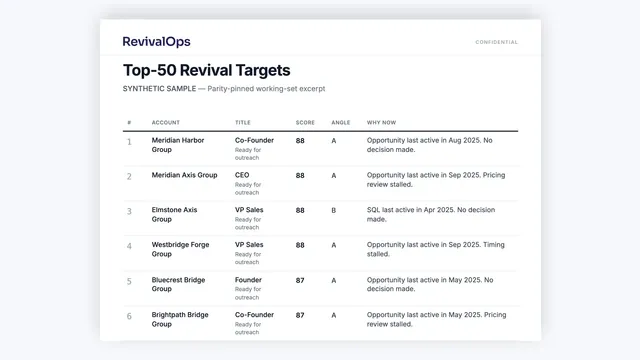
Task: Select the Meridian Axis Group account
Action: tap(184, 175)
